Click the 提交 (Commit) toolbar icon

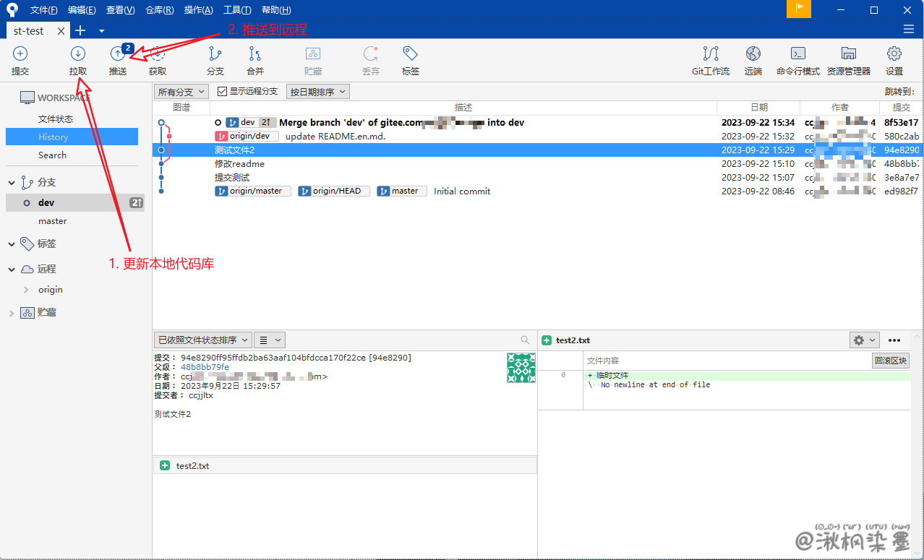(20, 61)
